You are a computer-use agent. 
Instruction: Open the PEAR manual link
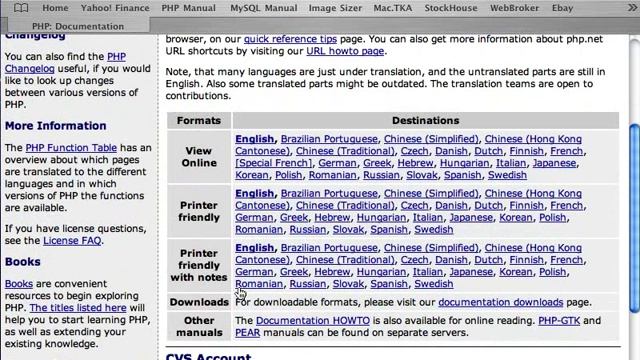coord(247,333)
